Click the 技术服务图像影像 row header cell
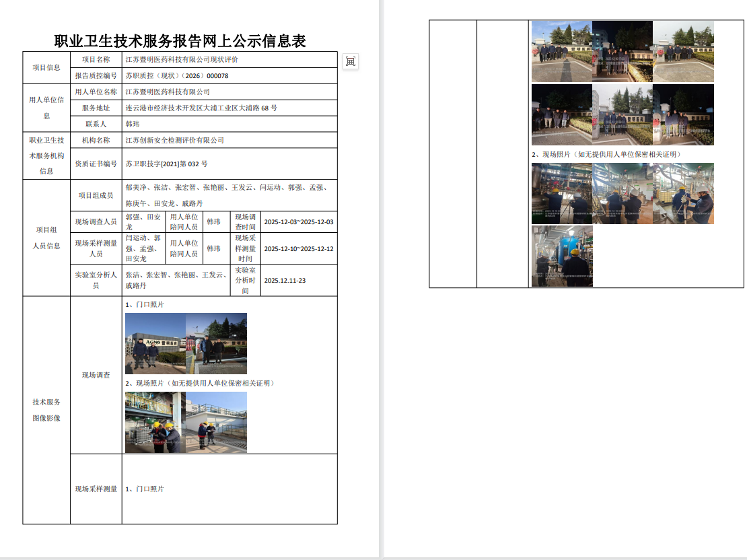 pyautogui.click(x=46, y=410)
